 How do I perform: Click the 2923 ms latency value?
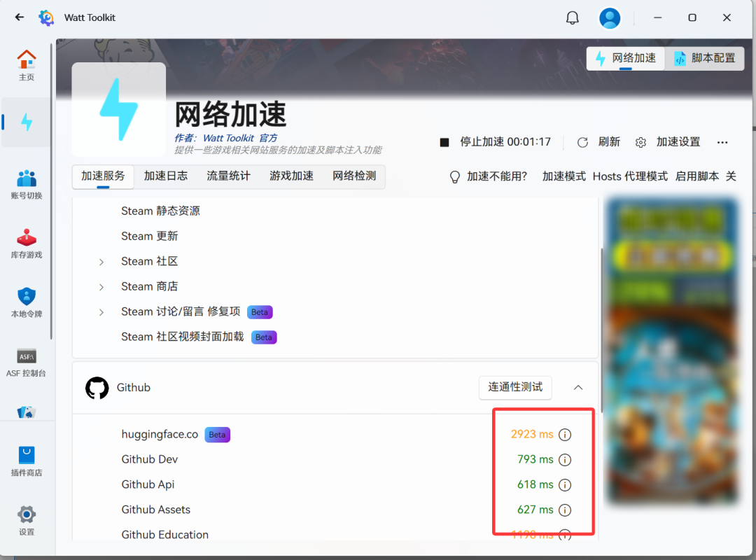pos(532,435)
